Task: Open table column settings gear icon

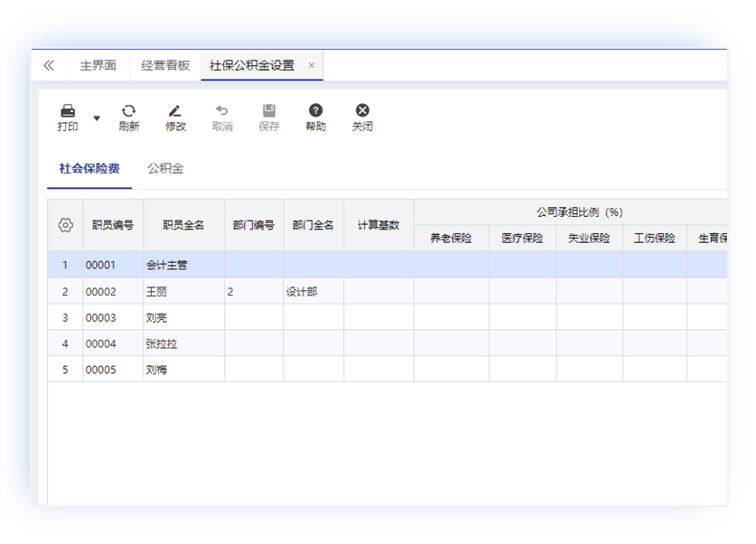Action: 65,225
